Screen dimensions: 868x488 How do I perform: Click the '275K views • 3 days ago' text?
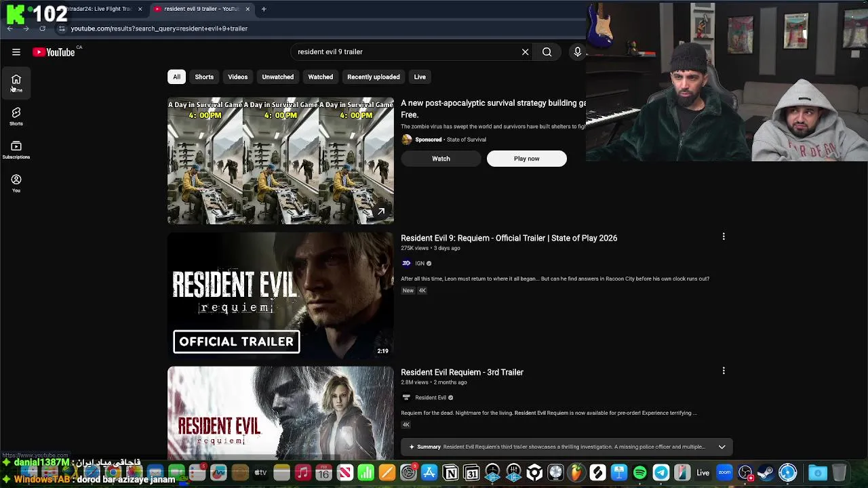tap(430, 248)
